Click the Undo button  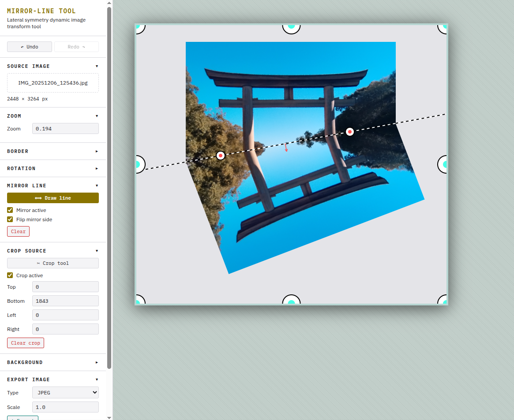[x=30, y=47]
